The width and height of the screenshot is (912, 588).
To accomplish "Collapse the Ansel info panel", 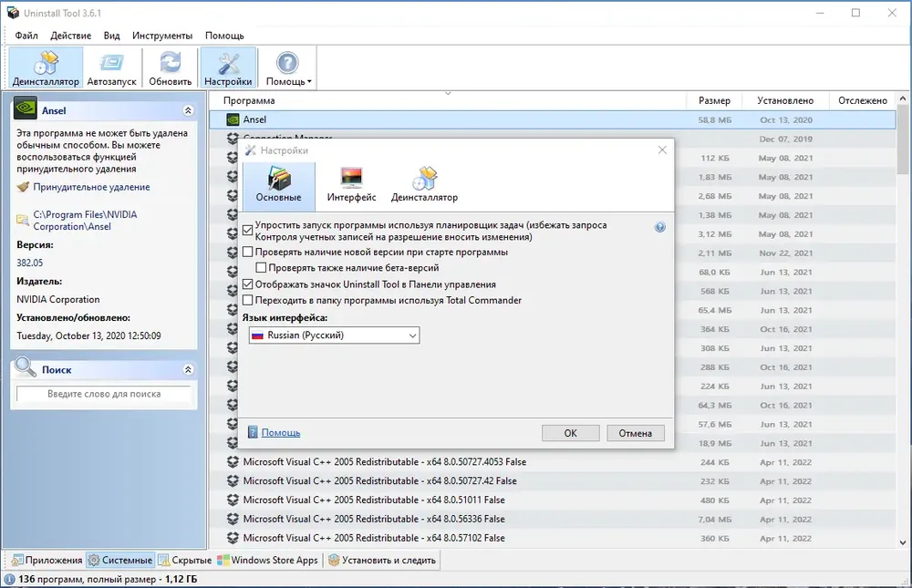I will click(188, 110).
